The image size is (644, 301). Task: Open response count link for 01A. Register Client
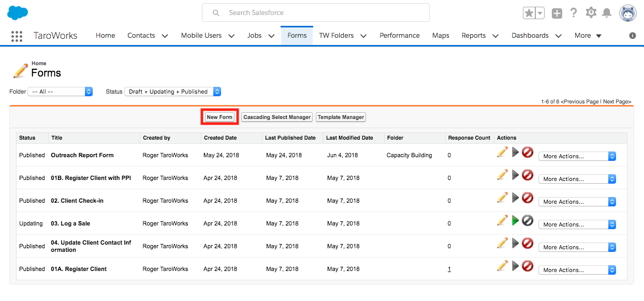point(449,269)
